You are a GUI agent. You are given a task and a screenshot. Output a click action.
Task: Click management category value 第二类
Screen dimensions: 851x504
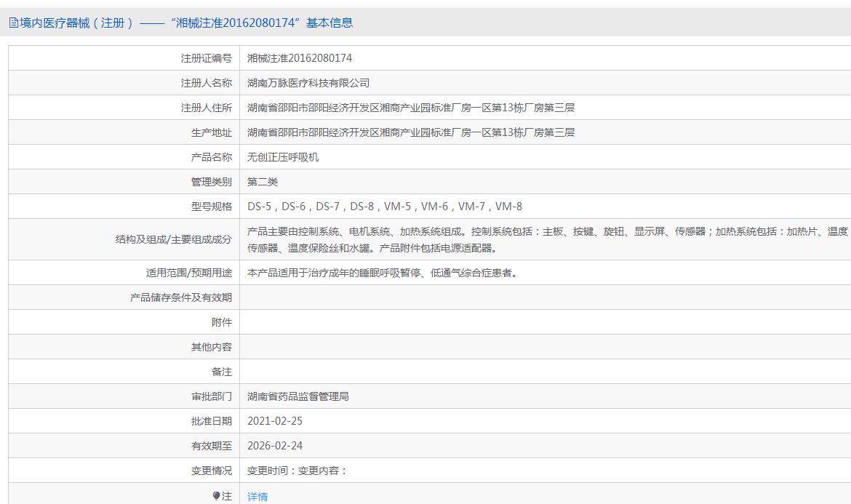point(263,182)
